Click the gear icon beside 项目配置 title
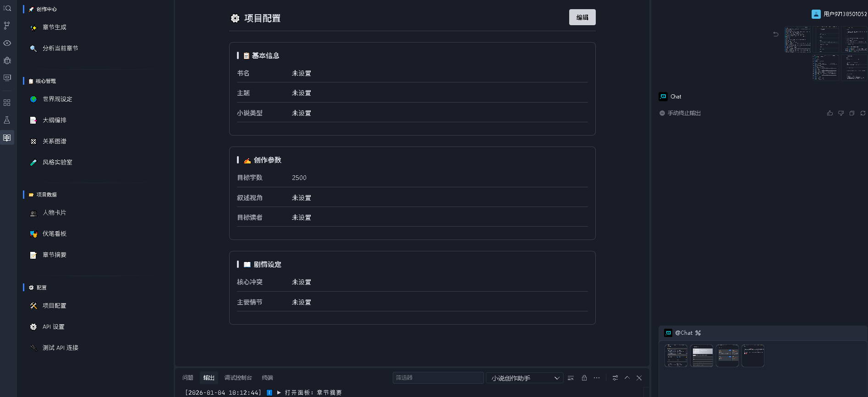 (235, 18)
